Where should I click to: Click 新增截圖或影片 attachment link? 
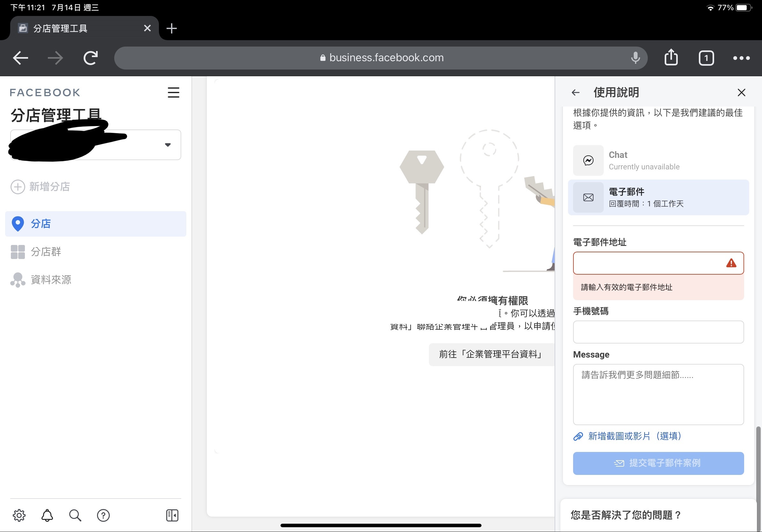click(627, 436)
